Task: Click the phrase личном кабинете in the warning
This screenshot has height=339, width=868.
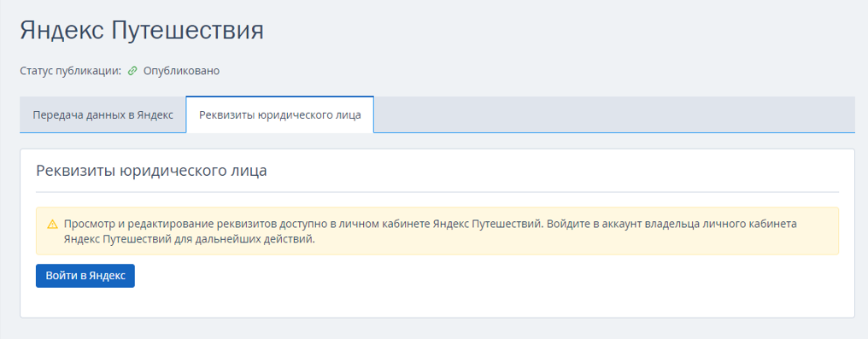Action: point(392,224)
